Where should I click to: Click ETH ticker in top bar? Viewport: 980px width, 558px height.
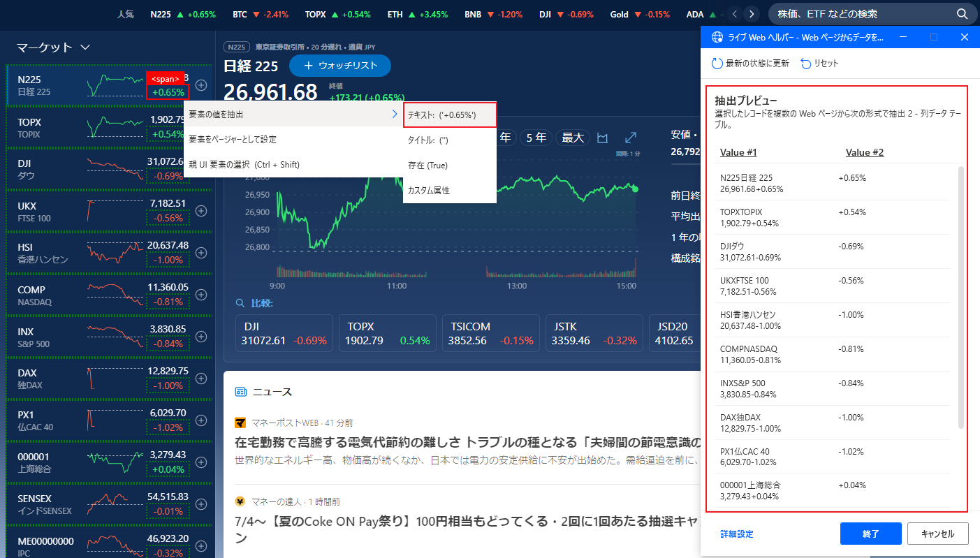[x=418, y=14]
